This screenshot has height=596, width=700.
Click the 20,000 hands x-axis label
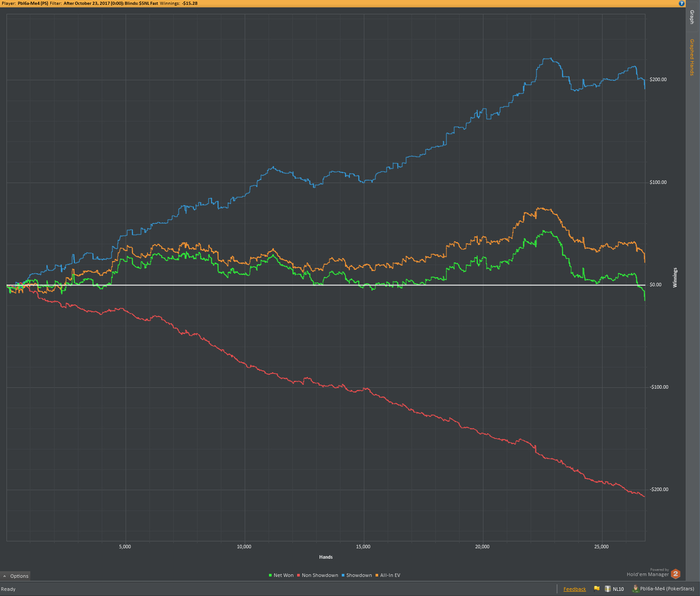[x=482, y=546]
